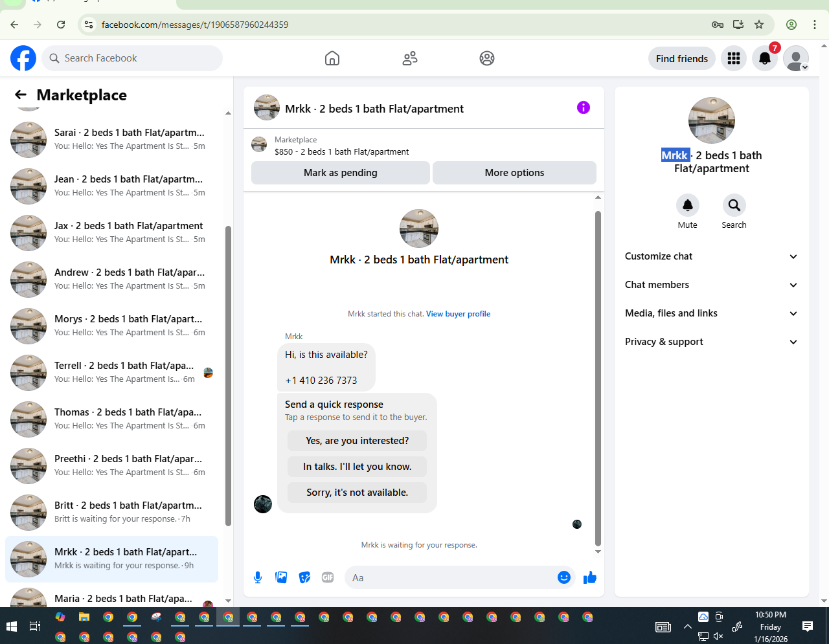
Task: Expand Media, files and links section
Action: [711, 313]
